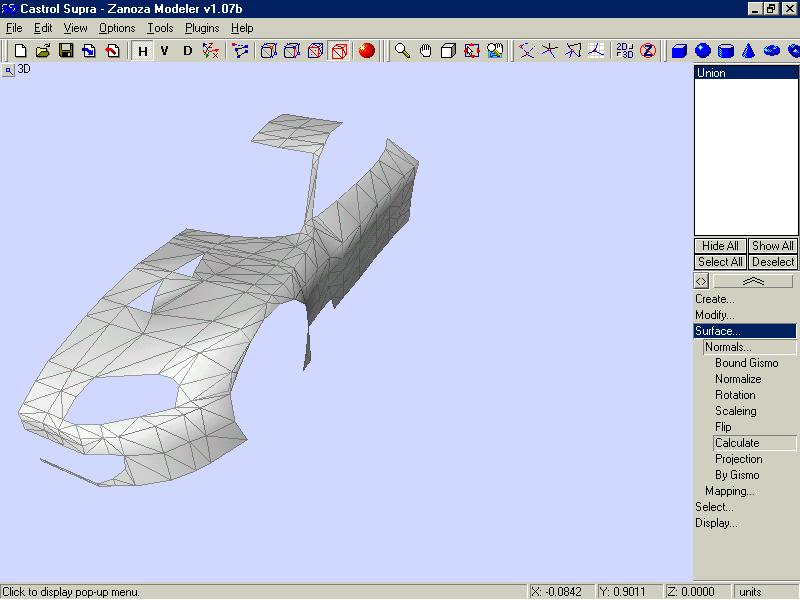Open the Plugins menu
This screenshot has width=800, height=600.
click(x=201, y=28)
